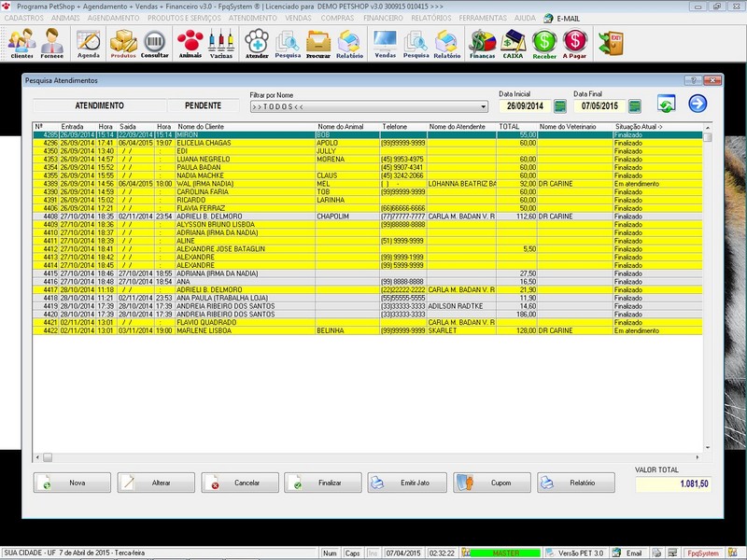Viewport: 747px width, 560px height.
Task: Open the RELATÓRIOS menu
Action: (431, 18)
